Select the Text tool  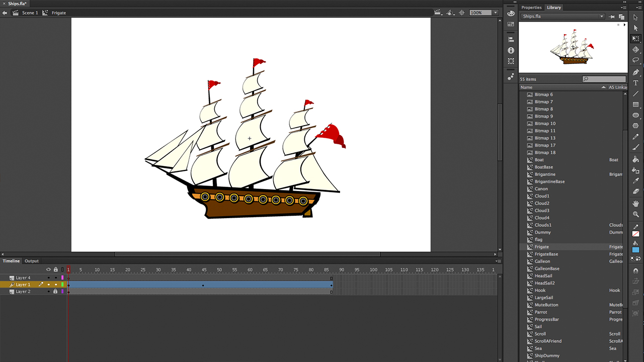[x=636, y=83]
